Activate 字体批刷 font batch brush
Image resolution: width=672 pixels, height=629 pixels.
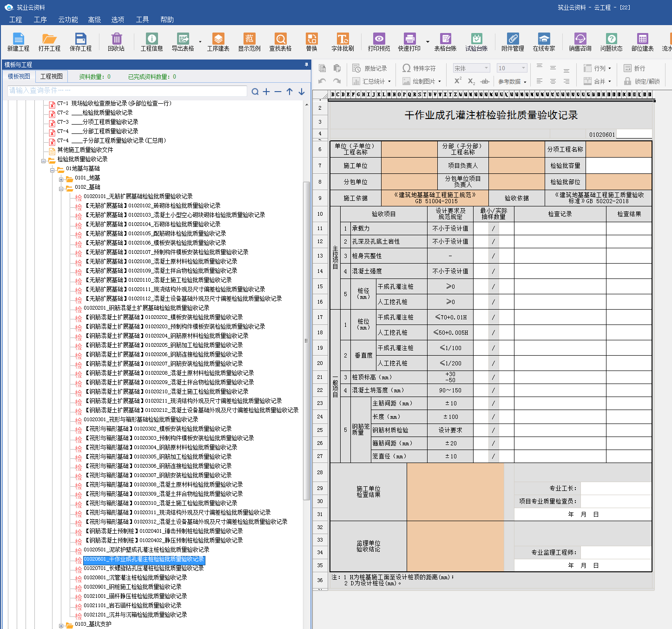[343, 42]
